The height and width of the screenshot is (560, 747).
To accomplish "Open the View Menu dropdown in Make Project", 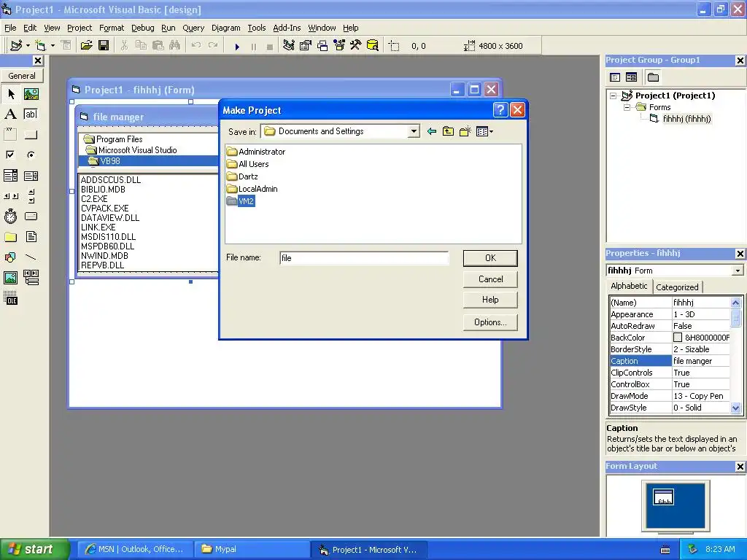I will 484,131.
